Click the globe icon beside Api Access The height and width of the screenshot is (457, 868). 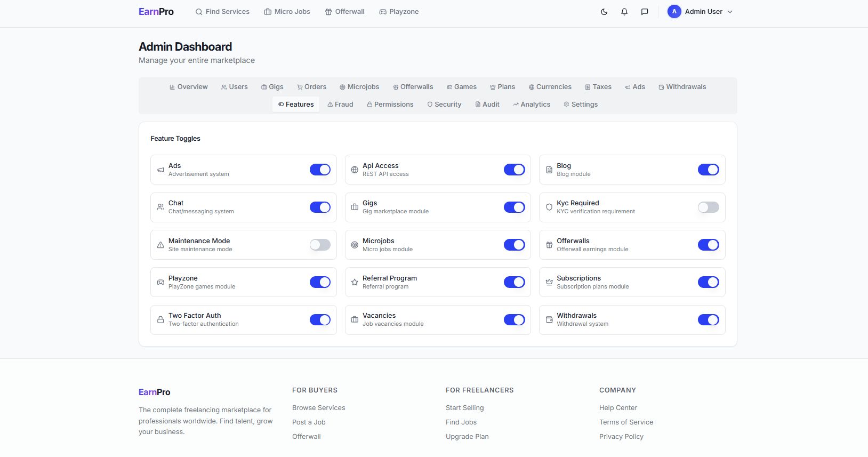click(355, 170)
